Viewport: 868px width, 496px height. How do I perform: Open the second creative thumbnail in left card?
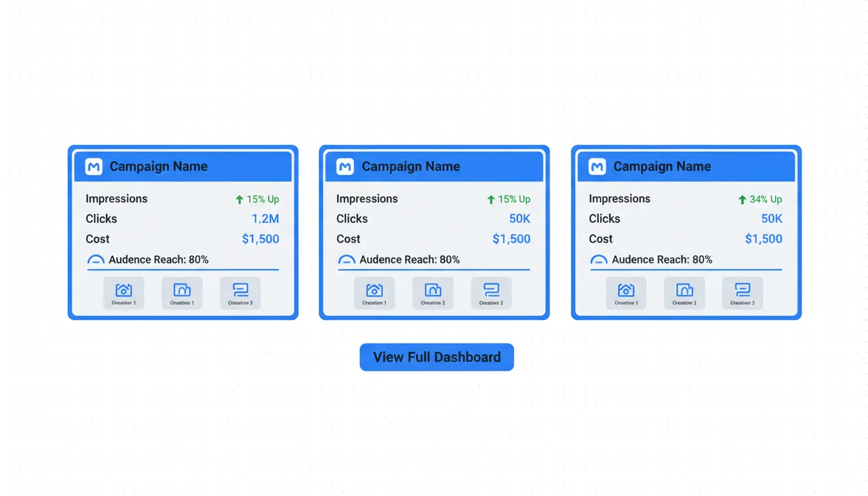pos(182,293)
